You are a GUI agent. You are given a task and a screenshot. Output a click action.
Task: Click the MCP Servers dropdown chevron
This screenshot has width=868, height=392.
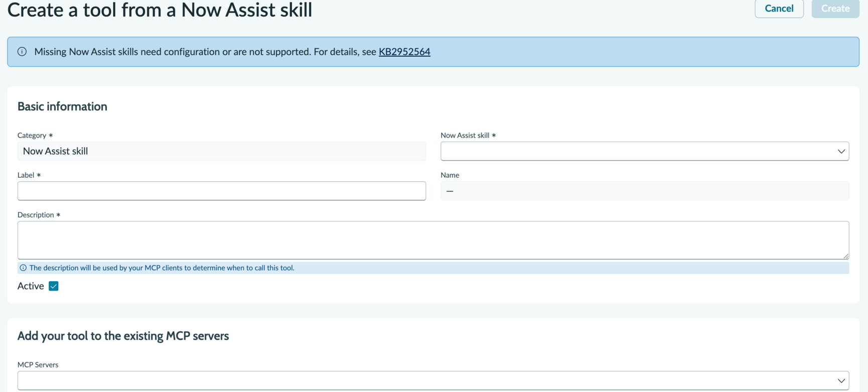[841, 380]
